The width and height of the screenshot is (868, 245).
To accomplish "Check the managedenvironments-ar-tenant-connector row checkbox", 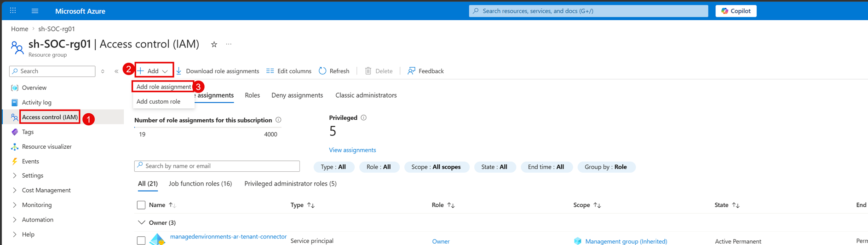I will click(x=141, y=240).
